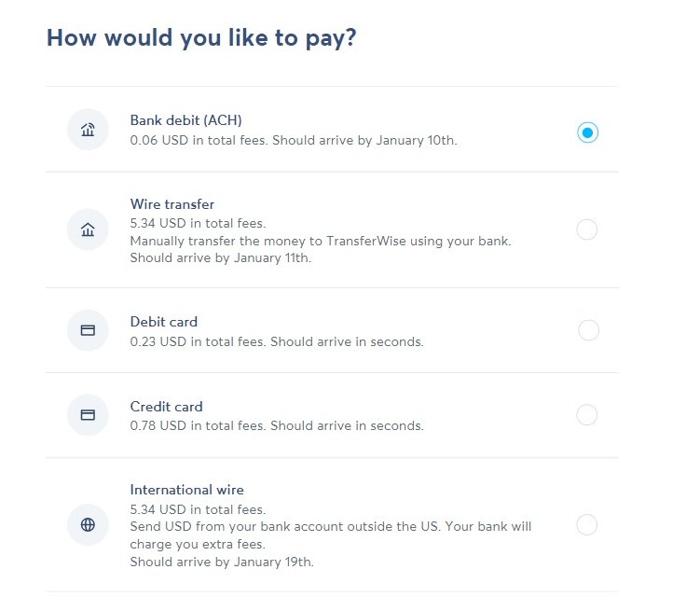The height and width of the screenshot is (611, 700).
Task: Click the Wire transfer bank building icon
Action: (x=88, y=229)
